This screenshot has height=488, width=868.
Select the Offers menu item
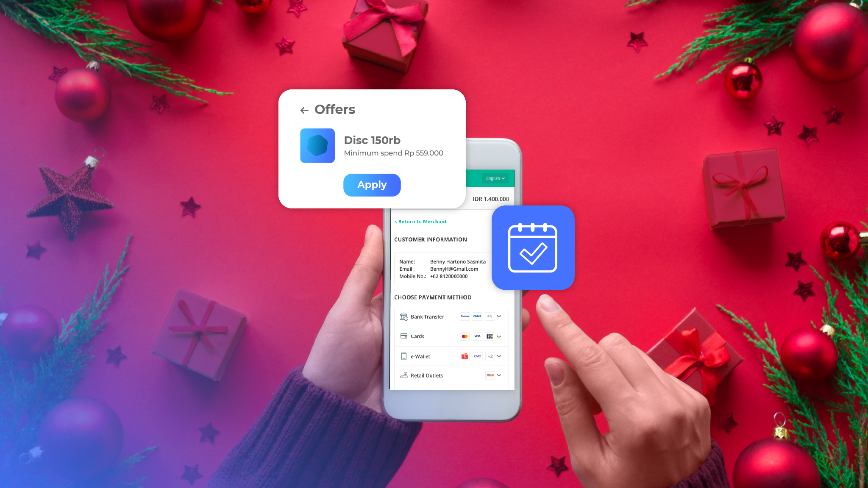coord(334,109)
